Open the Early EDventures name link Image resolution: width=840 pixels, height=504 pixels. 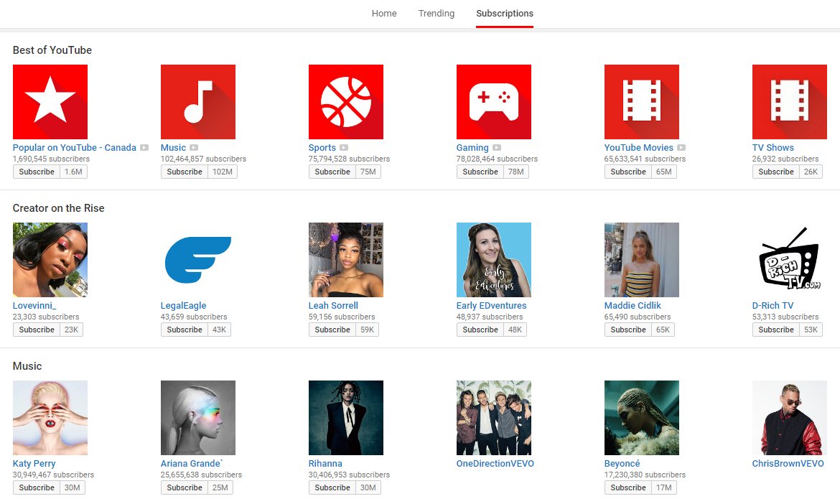pyautogui.click(x=491, y=306)
